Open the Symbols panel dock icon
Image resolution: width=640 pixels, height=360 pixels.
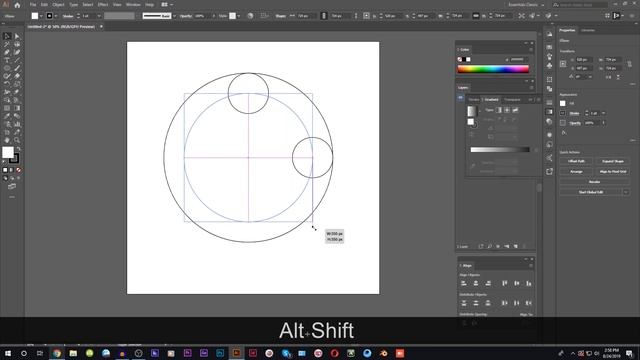[549, 66]
